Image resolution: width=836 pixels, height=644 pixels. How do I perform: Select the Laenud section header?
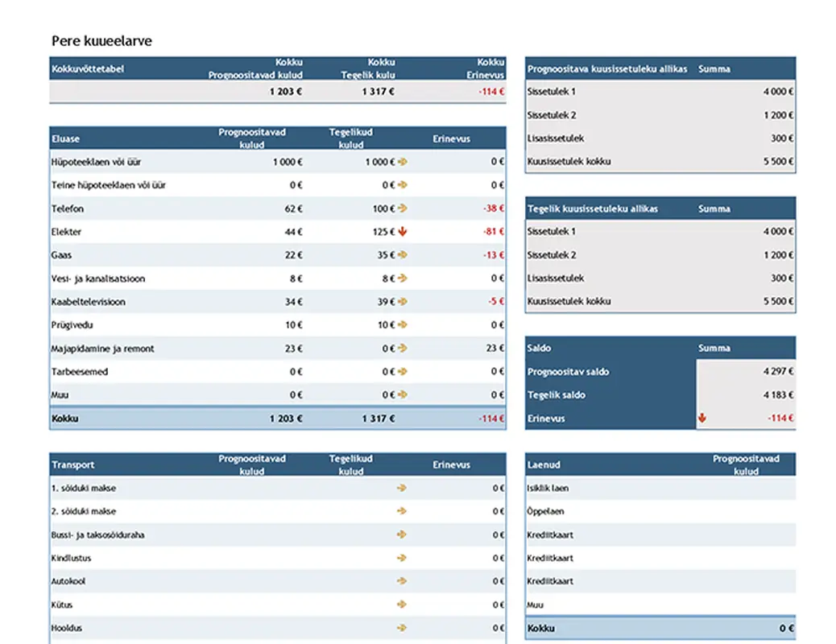(544, 464)
